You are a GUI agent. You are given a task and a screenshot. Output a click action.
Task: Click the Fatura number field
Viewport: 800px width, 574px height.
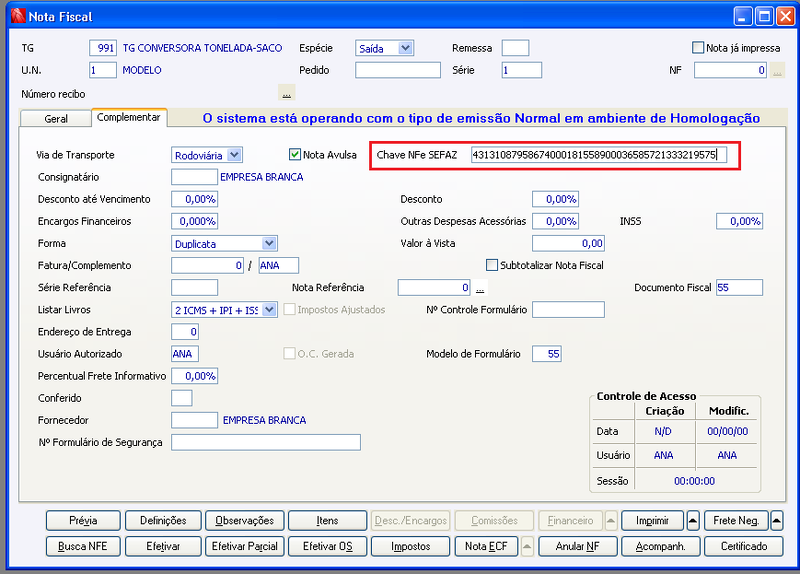[x=208, y=265]
